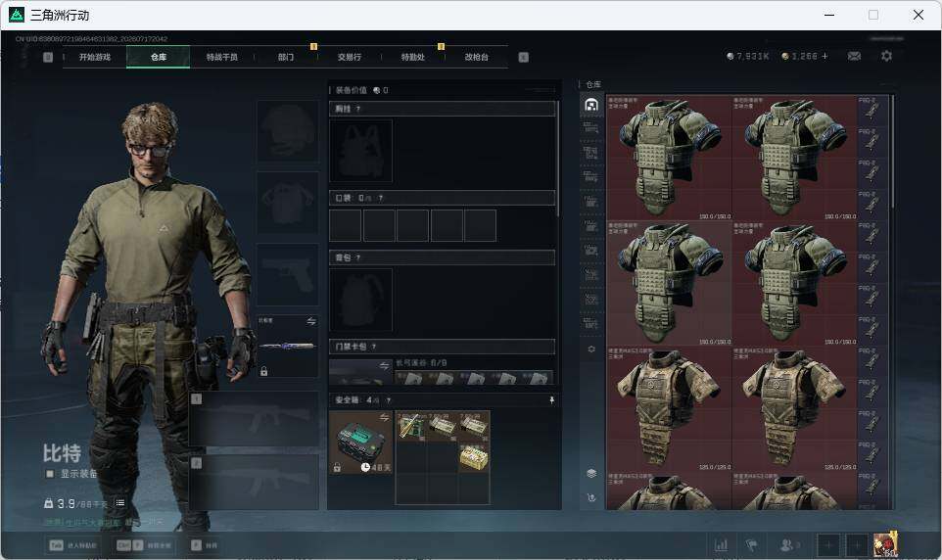
Task: Select the empty pistol equipment slot
Action: click(x=288, y=274)
